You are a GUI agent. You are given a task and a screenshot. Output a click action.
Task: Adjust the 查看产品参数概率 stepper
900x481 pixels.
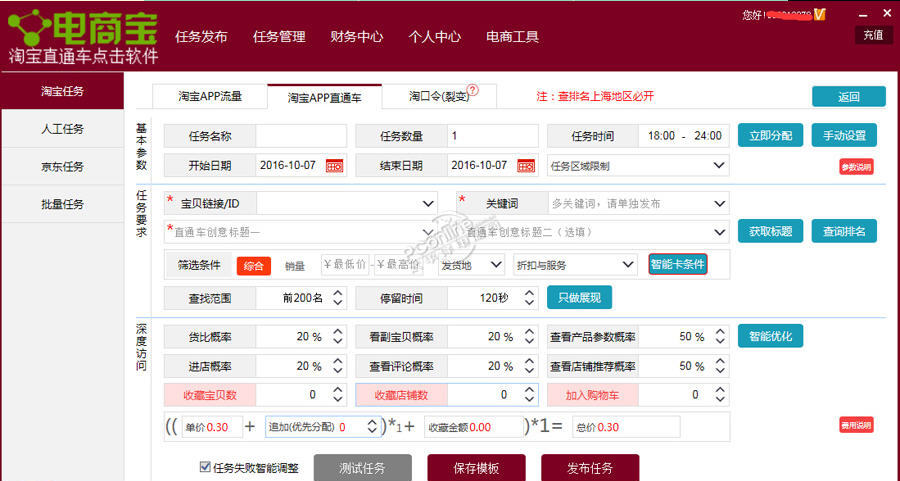pos(720,336)
